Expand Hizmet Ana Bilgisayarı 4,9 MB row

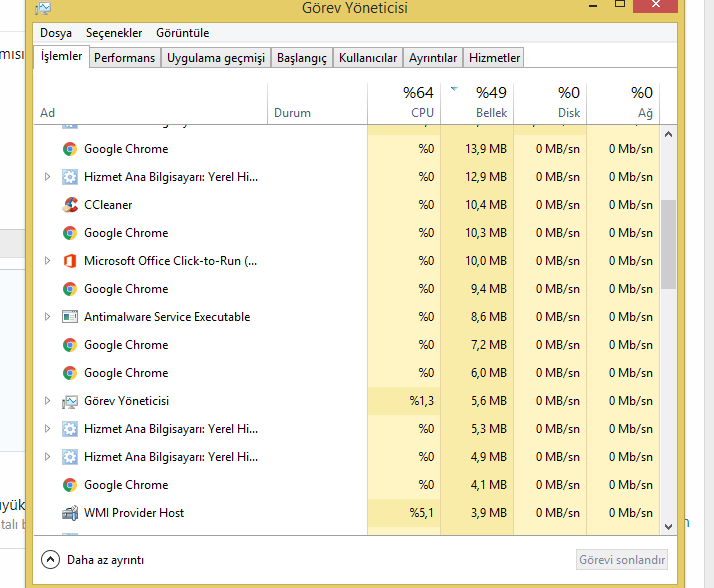(47, 457)
